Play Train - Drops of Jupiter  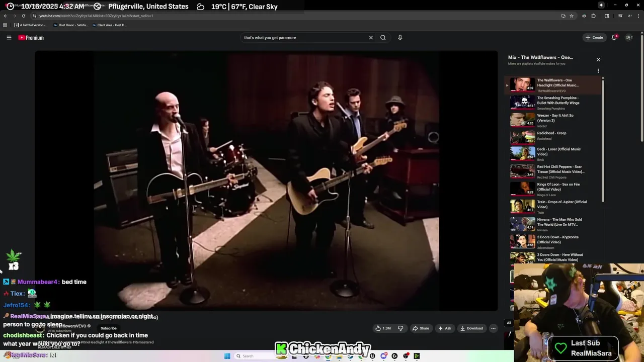553,207
